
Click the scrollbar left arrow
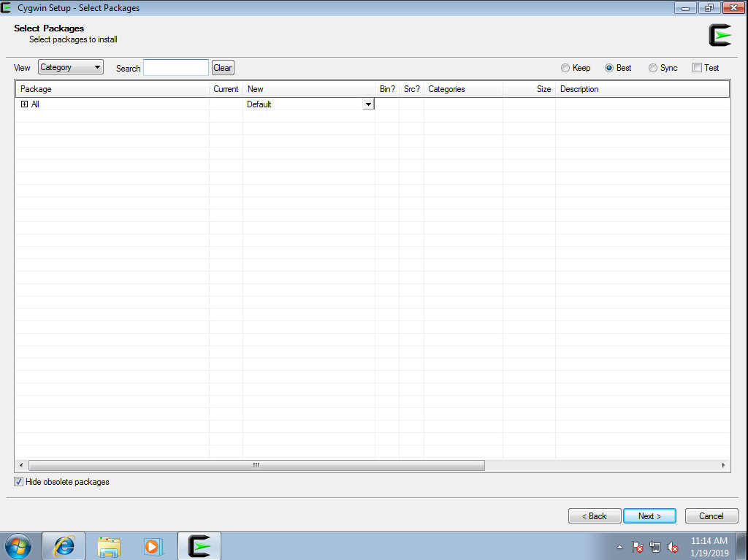(21, 465)
